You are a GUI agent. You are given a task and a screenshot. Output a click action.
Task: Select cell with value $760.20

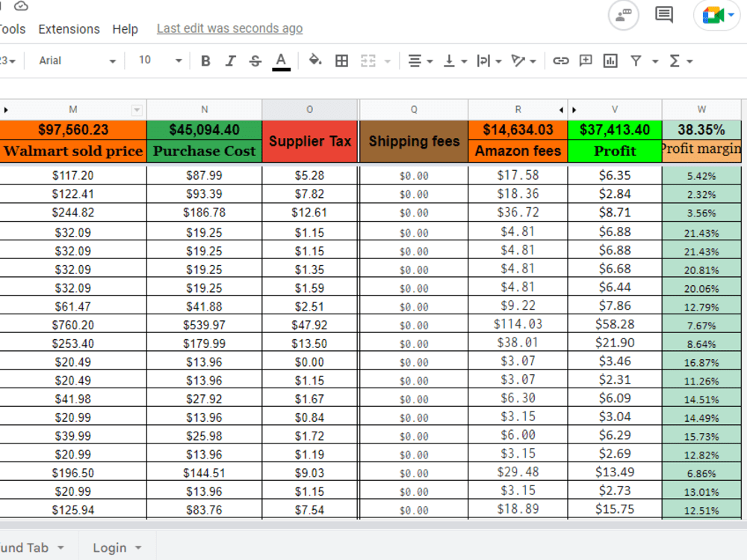[73, 325]
